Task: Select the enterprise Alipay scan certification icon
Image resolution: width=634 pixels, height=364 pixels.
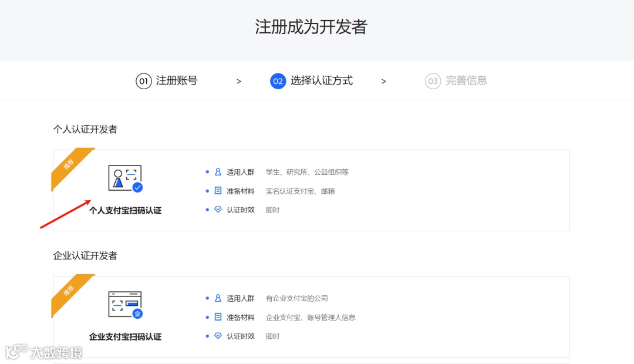Action: click(x=126, y=305)
